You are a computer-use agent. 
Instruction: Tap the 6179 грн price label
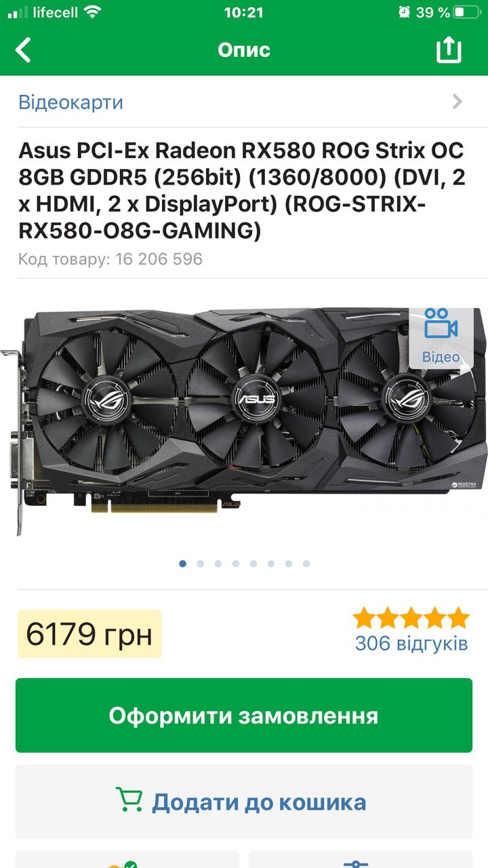pos(89,634)
